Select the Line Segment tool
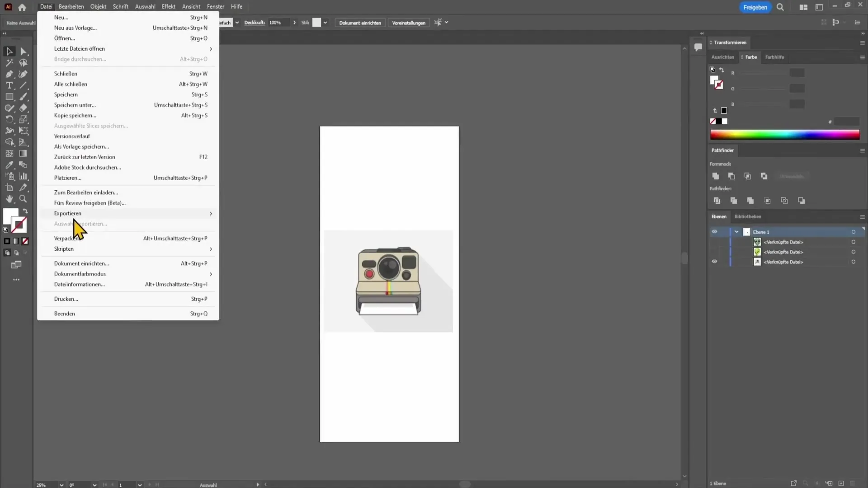This screenshot has height=488, width=868. pyautogui.click(x=24, y=85)
